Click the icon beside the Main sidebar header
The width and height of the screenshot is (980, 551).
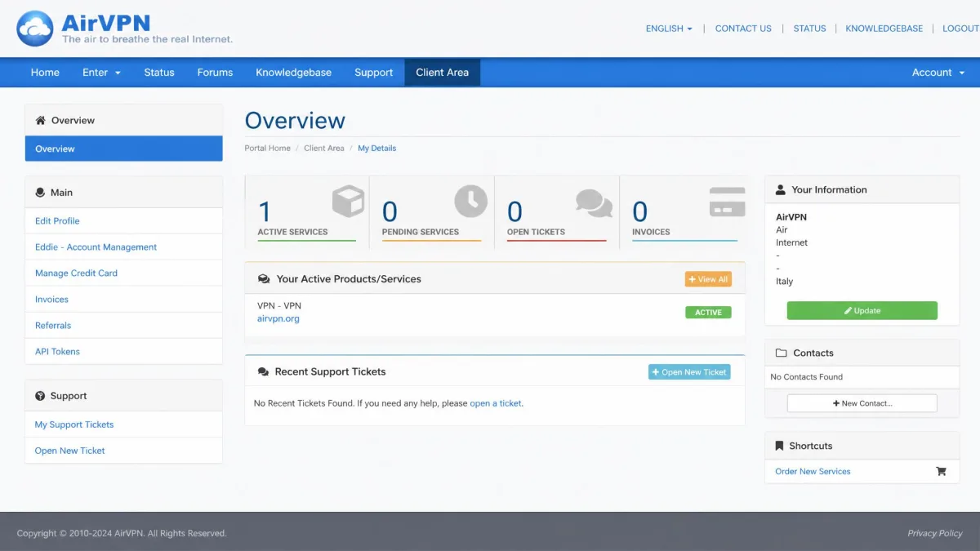(40, 193)
